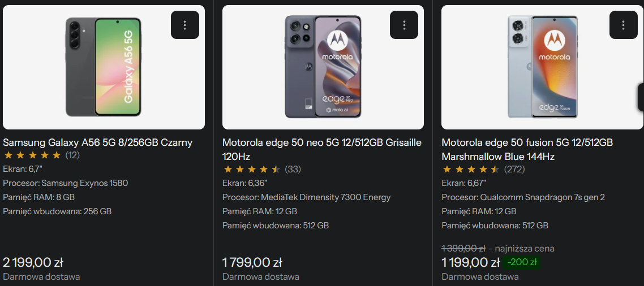This screenshot has width=644, height=286.
Task: Click the (33) reviews count
Action: pos(293,169)
